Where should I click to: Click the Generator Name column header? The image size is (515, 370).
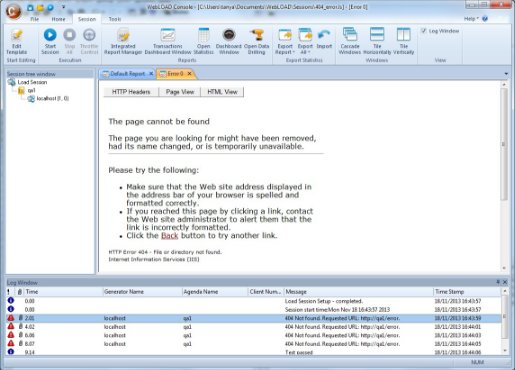(142, 292)
